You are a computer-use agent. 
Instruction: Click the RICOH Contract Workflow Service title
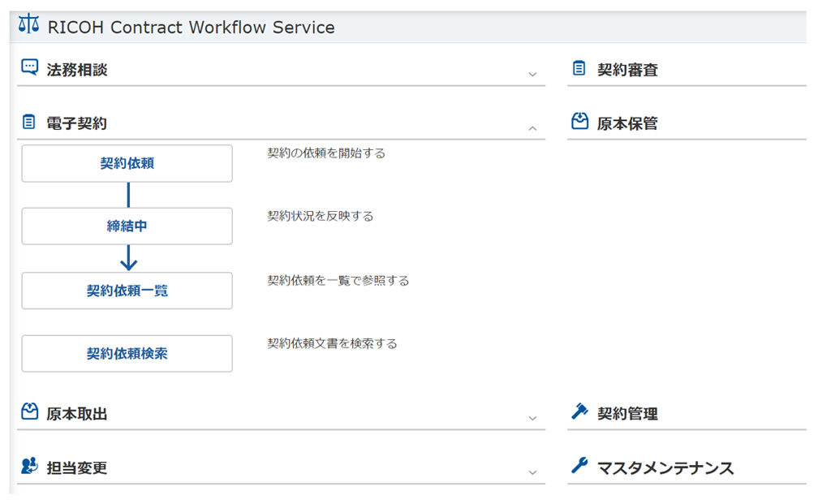point(191,27)
